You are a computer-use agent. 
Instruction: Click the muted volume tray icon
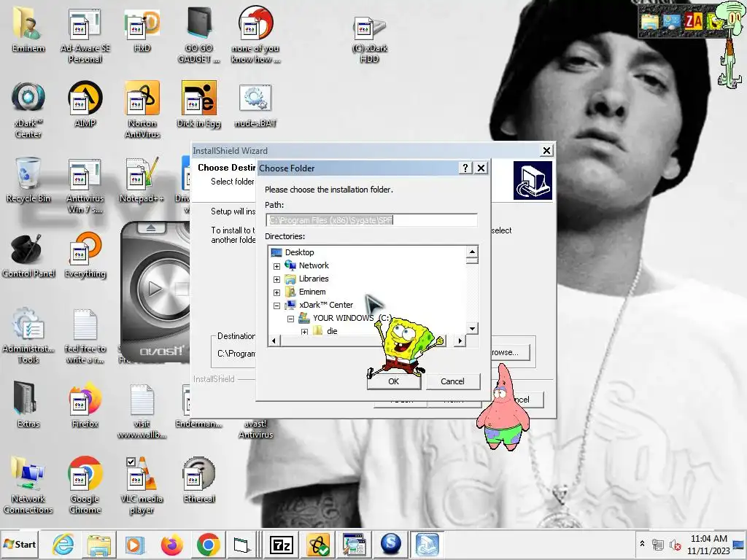[675, 545]
